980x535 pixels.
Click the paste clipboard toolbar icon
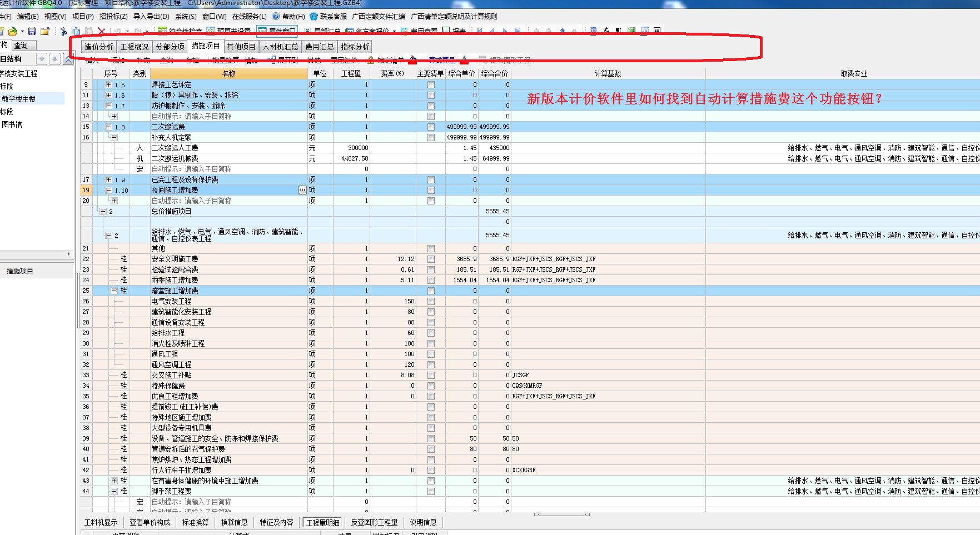click(x=89, y=31)
